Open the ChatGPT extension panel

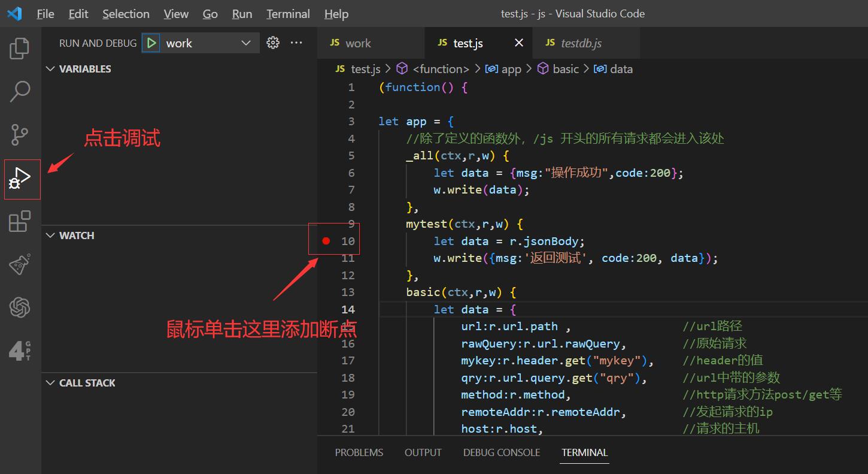(x=20, y=307)
